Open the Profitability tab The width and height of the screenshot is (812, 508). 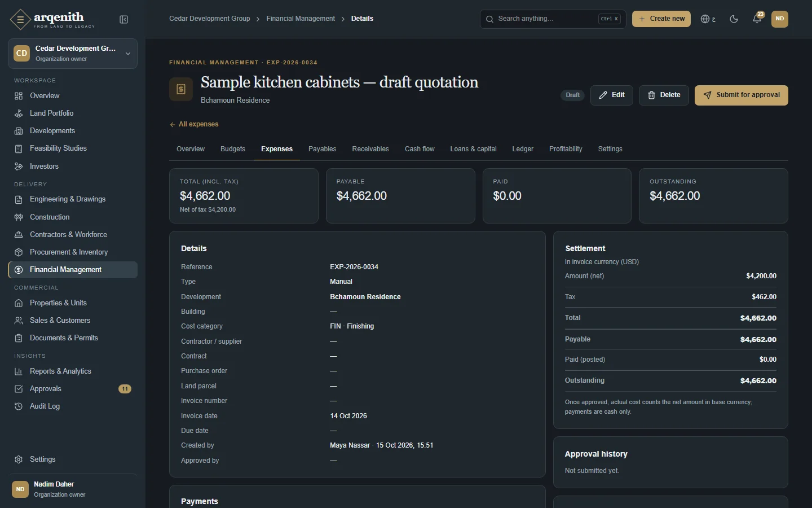tap(566, 149)
